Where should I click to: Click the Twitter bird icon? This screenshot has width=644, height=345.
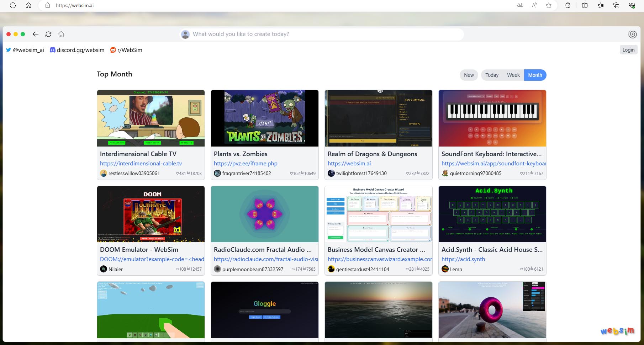(x=9, y=50)
